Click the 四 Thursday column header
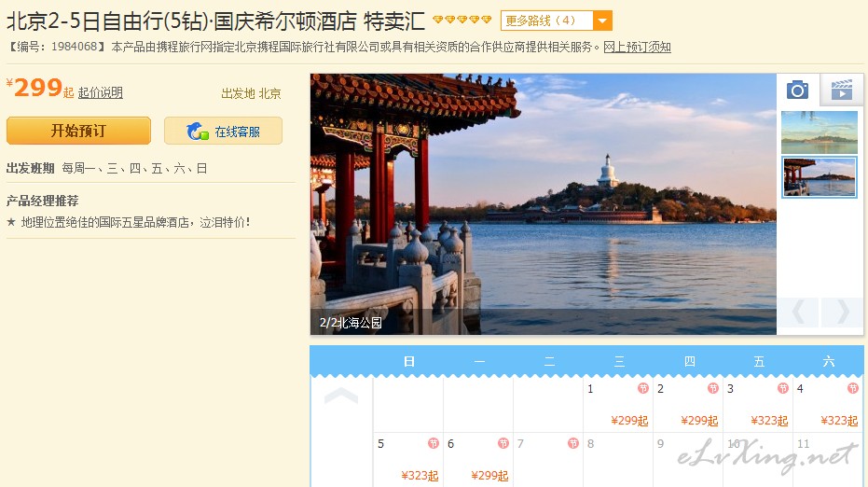The width and height of the screenshot is (868, 487). pyautogui.click(x=689, y=362)
